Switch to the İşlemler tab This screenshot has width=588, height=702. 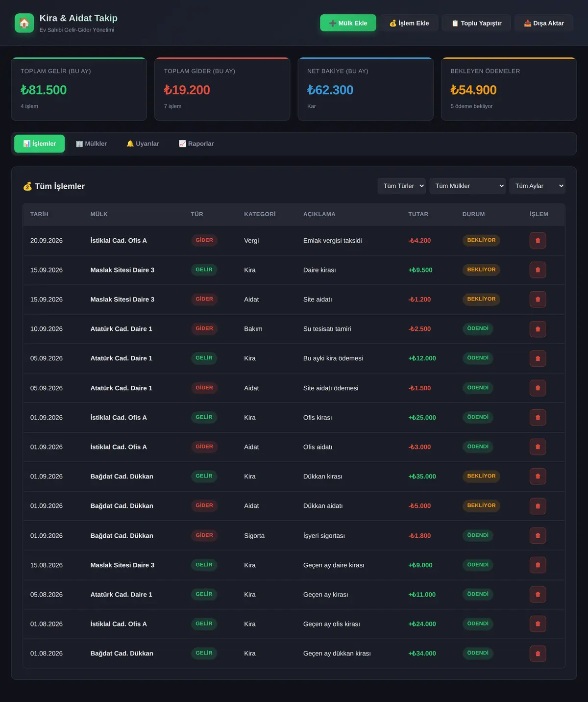point(39,144)
